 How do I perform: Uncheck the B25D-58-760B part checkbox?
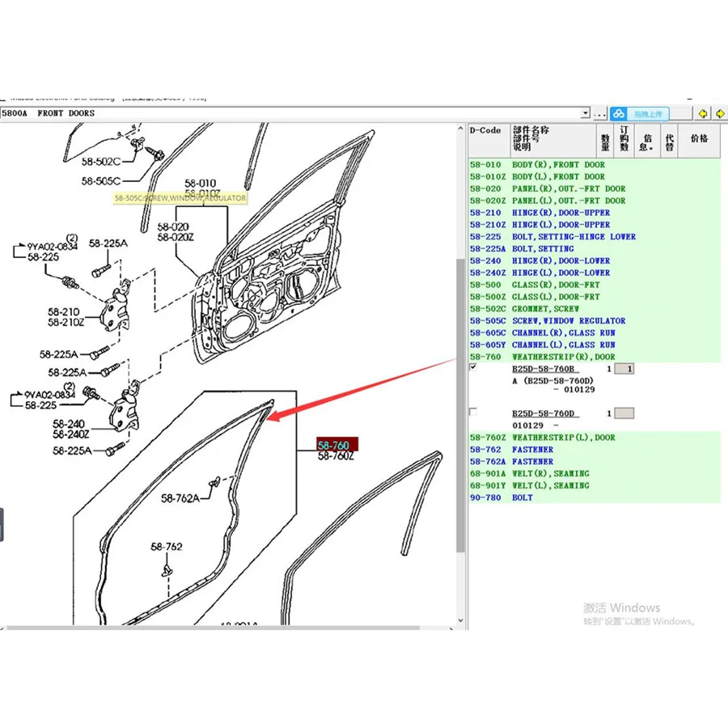tap(473, 366)
